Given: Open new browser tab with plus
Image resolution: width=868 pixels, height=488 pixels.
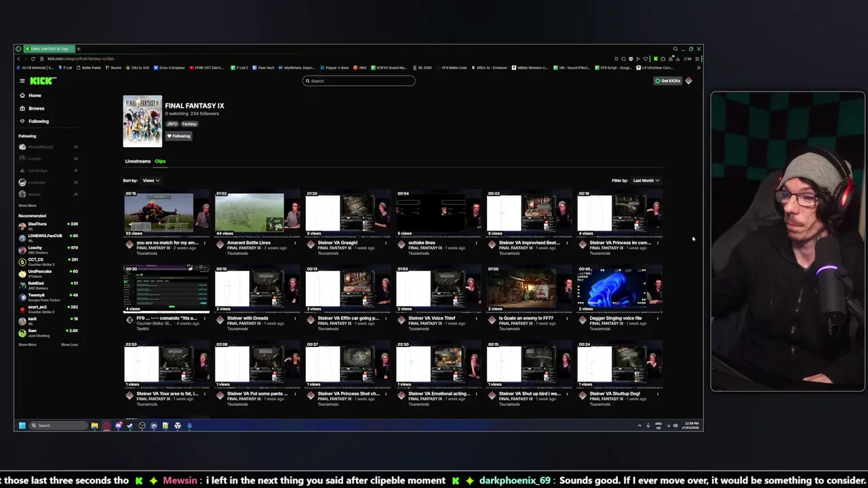Looking at the screenshot, I should (x=78, y=49).
